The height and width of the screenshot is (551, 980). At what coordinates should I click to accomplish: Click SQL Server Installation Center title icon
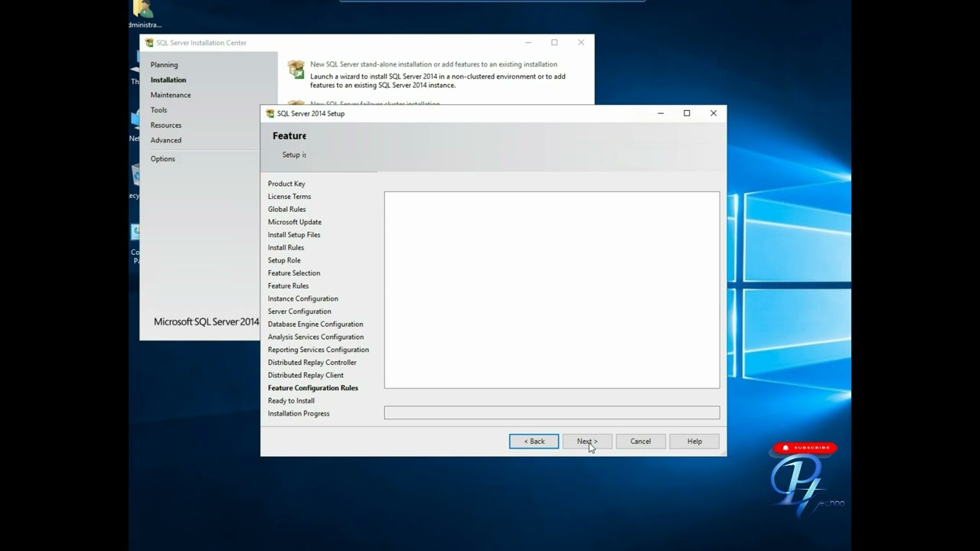click(149, 43)
